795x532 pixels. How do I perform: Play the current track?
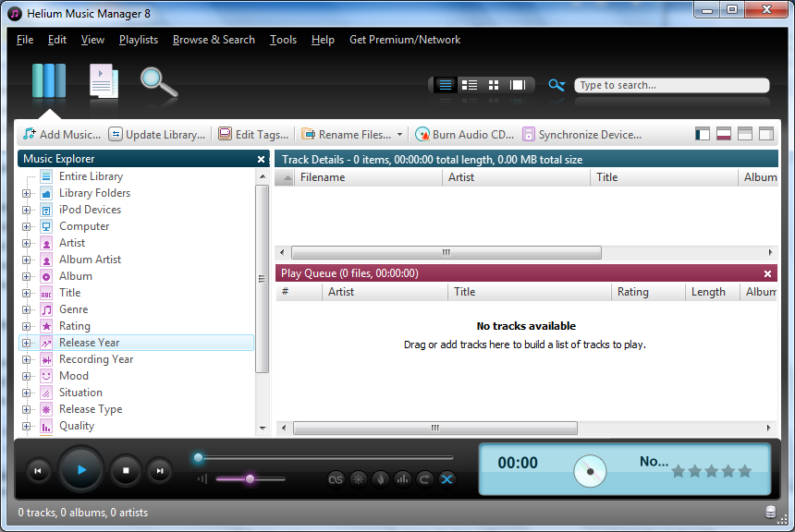tap(81, 470)
